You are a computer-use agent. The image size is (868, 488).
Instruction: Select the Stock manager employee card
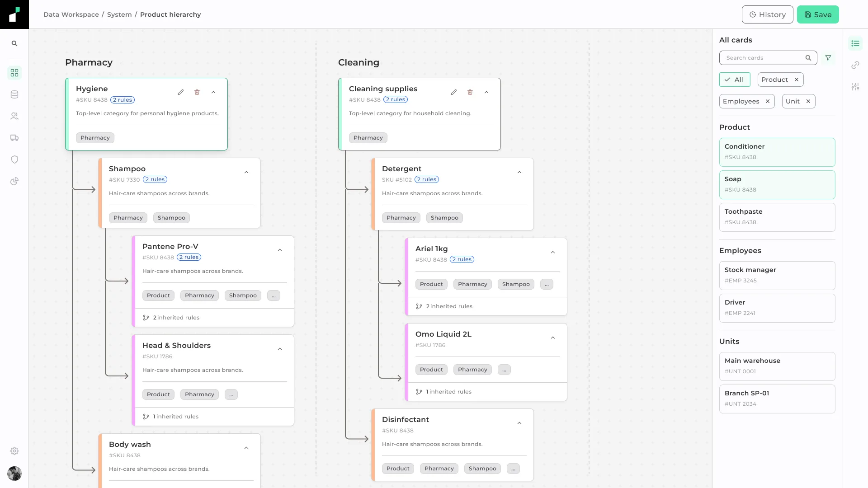click(x=777, y=276)
